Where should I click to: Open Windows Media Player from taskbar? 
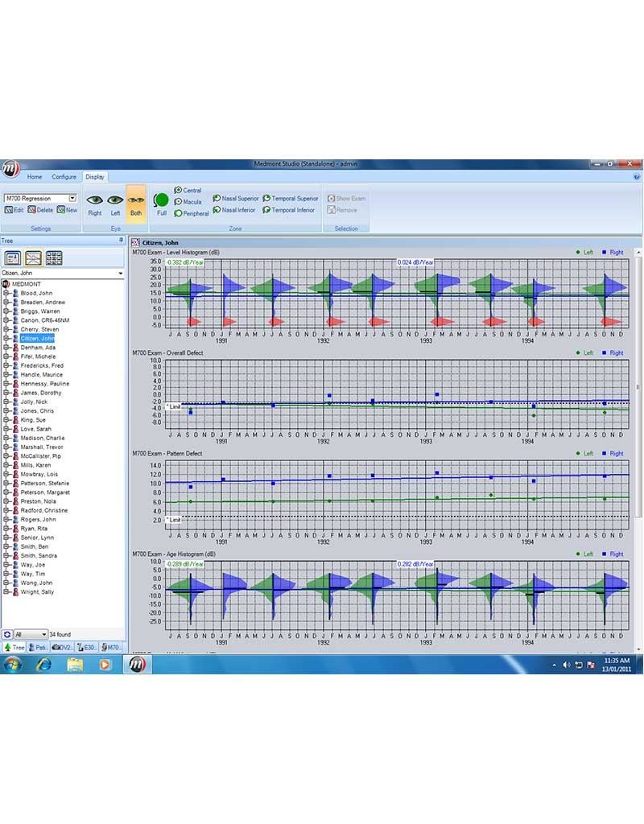point(105,665)
